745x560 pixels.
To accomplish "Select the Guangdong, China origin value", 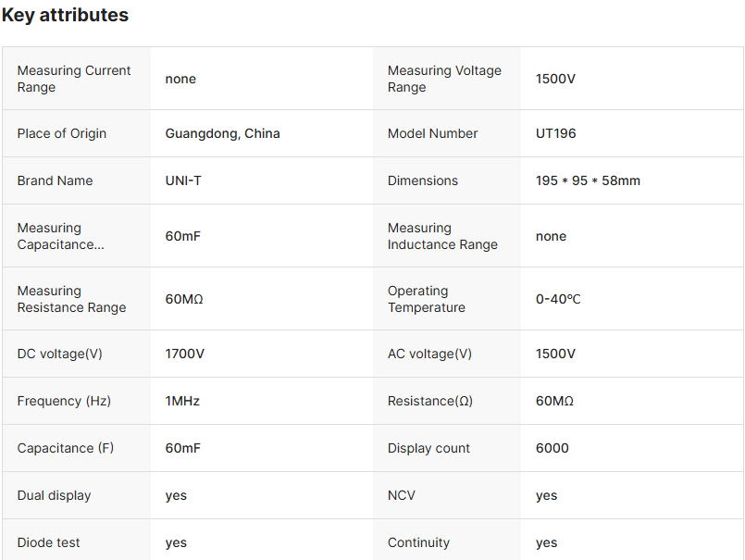I will coord(222,133).
